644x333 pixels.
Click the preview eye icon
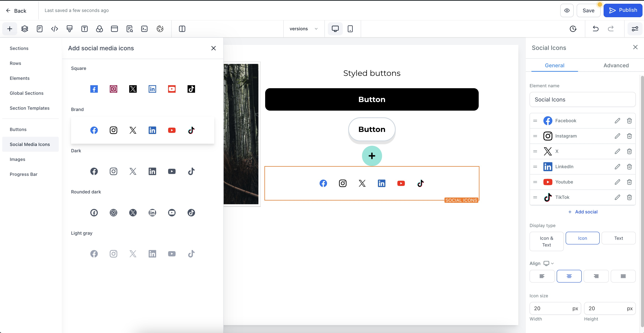click(x=567, y=10)
